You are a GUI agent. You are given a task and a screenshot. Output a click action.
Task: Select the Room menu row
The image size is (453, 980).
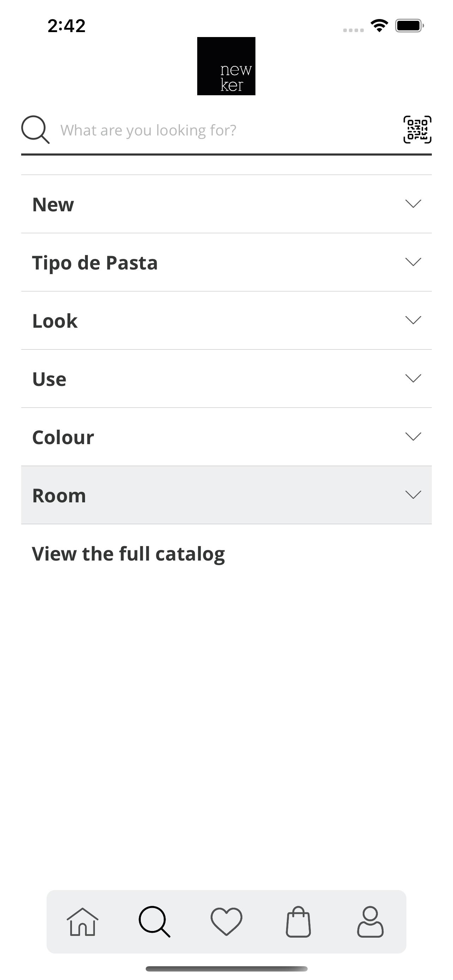pos(226,495)
